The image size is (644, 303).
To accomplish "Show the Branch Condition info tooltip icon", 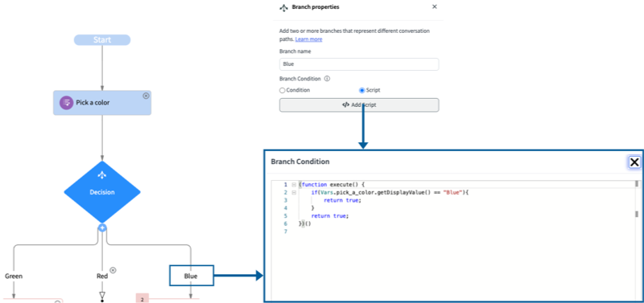I will pos(327,79).
